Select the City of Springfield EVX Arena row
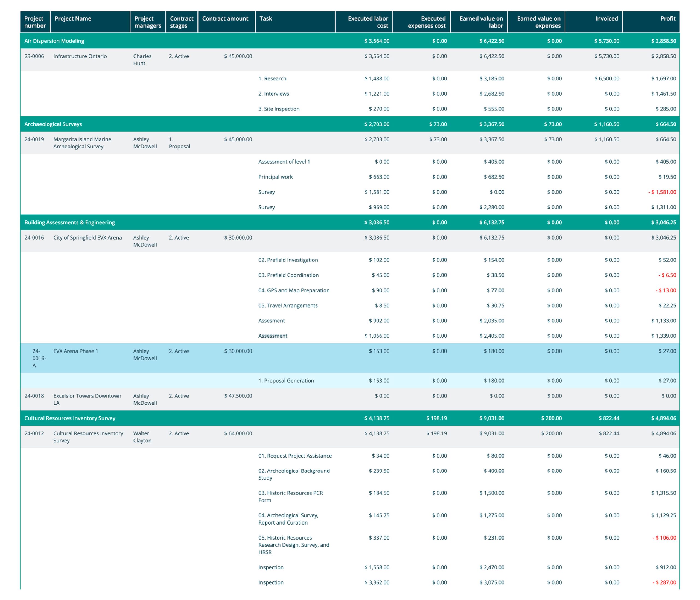Screen dimensions: 700x600 (x=87, y=238)
